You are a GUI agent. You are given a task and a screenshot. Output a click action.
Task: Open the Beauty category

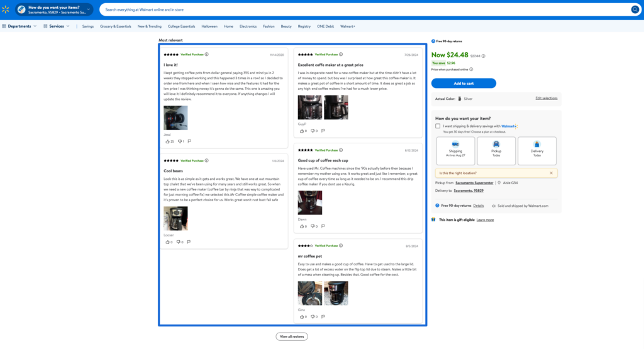click(286, 26)
